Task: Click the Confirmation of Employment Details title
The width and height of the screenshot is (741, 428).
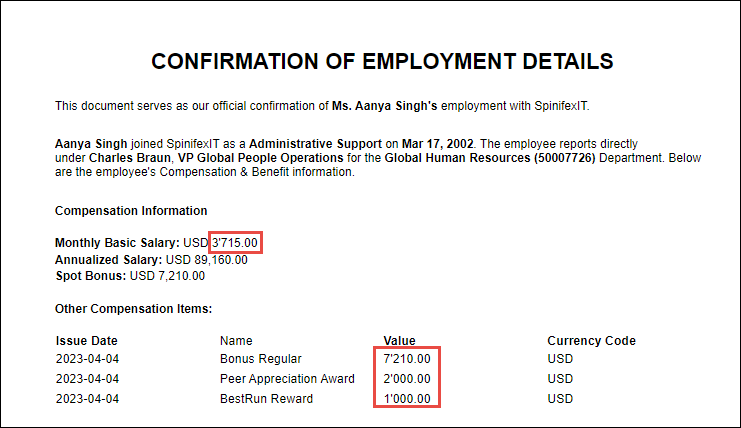Action: tap(382, 62)
